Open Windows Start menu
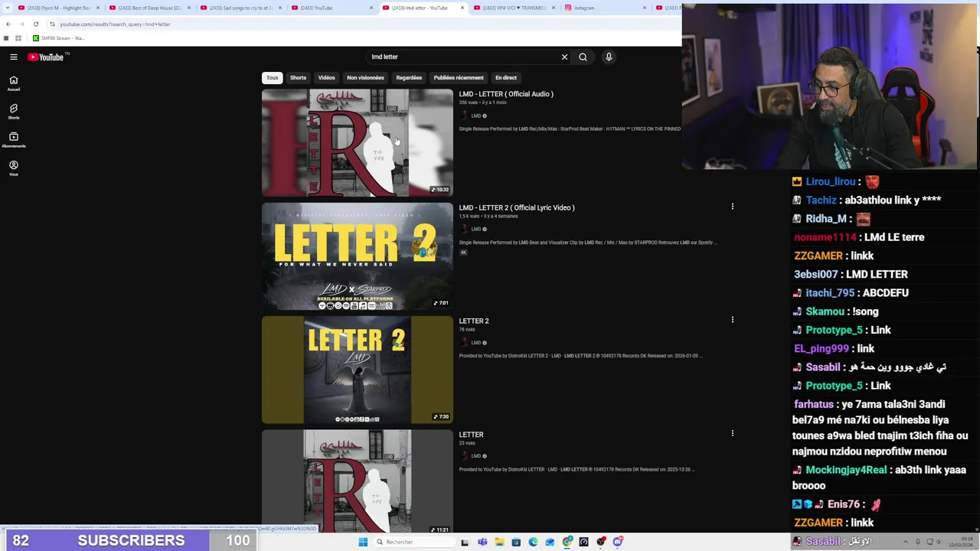The width and height of the screenshot is (980, 551). (363, 542)
